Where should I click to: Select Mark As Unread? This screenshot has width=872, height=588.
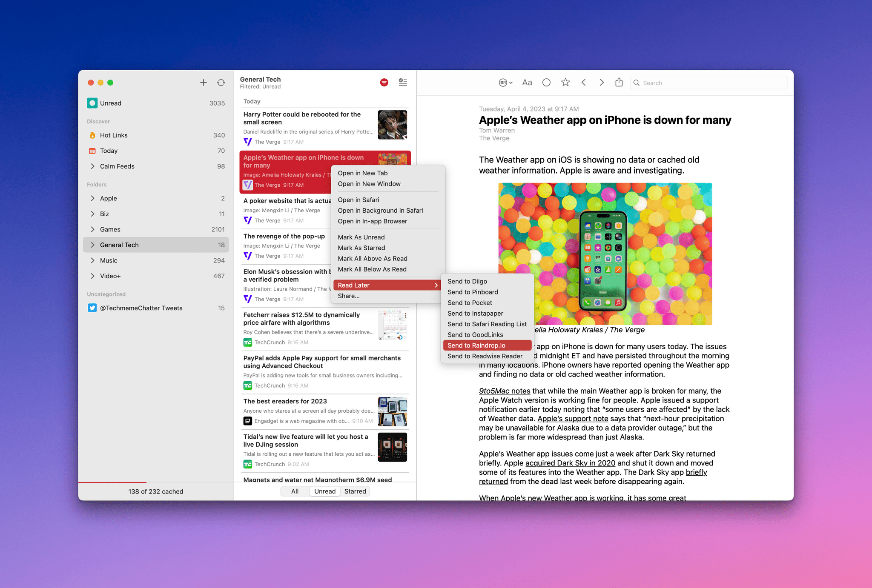tap(387, 237)
